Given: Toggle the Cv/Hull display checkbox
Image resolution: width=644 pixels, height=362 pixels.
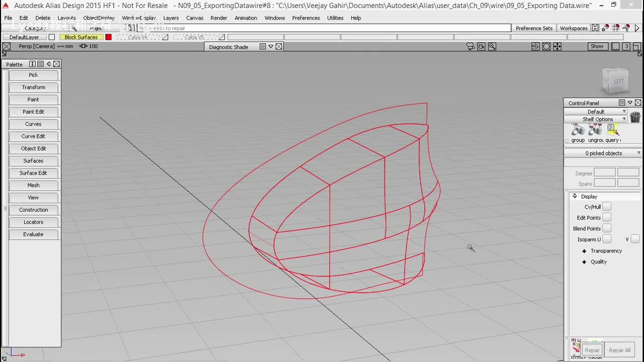Looking at the screenshot, I should (607, 207).
